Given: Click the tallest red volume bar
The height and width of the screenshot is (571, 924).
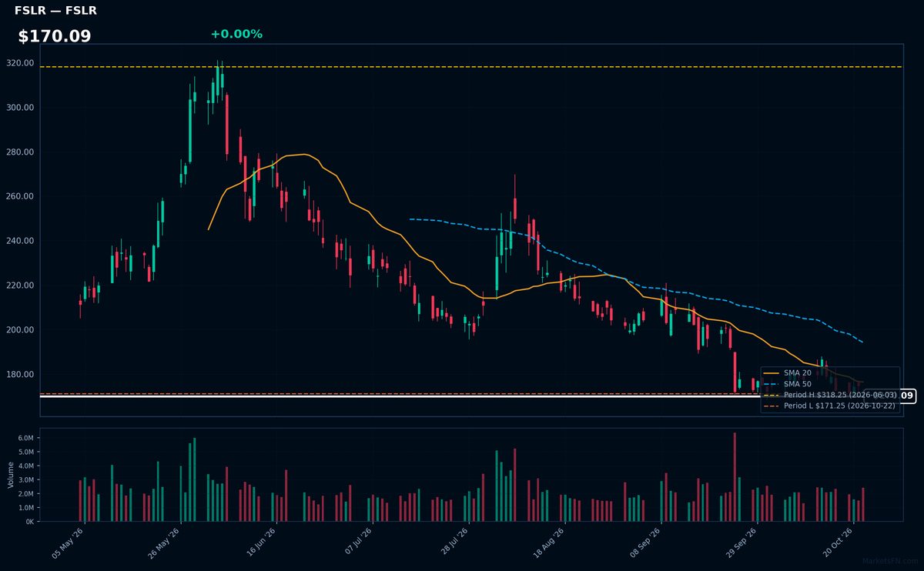Looking at the screenshot, I should [x=735, y=477].
